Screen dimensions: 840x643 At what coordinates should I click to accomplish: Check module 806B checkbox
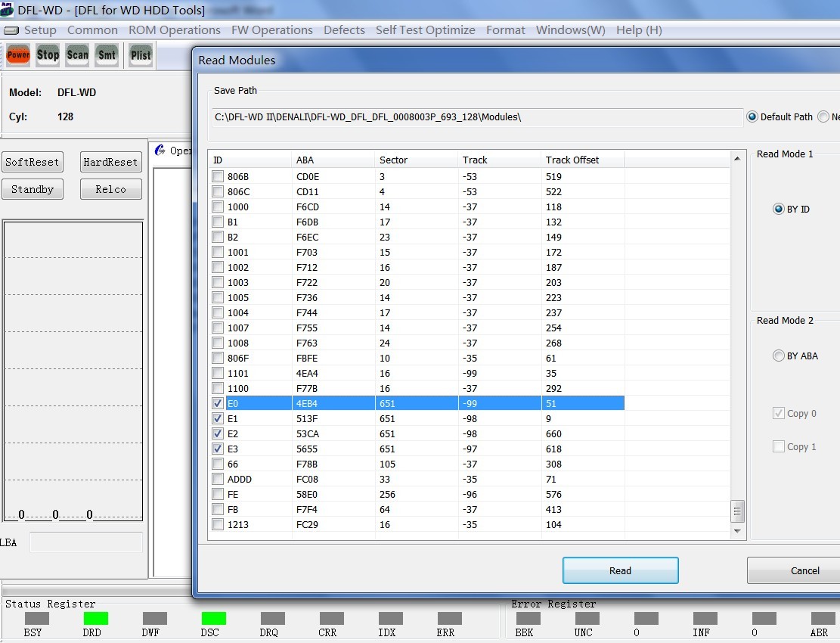(x=218, y=176)
